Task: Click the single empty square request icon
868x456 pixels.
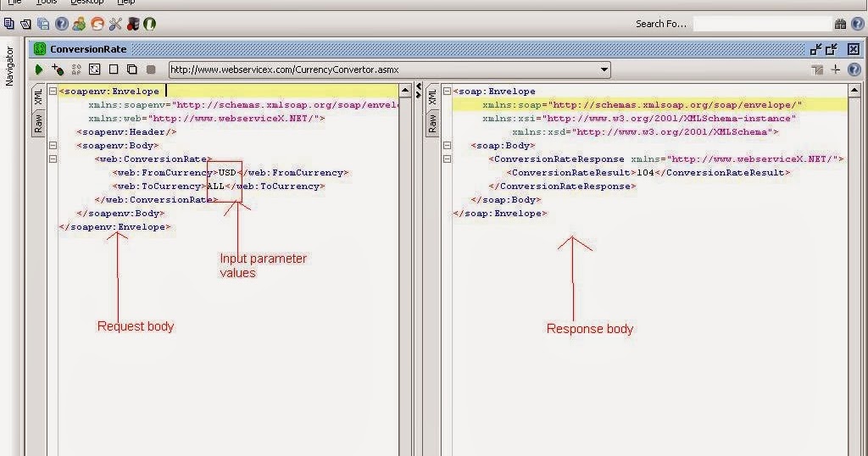Action: pos(114,70)
